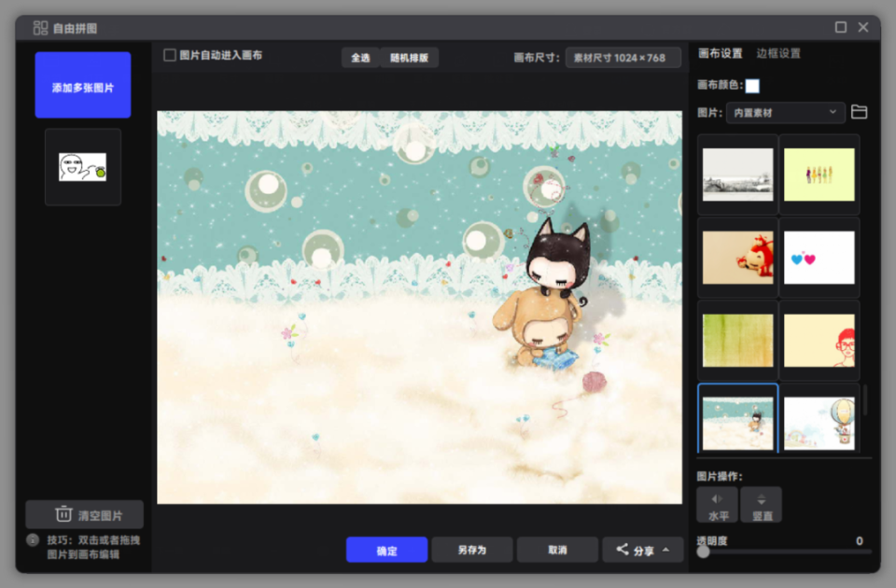Click the 随机排版 button
This screenshot has height=588, width=896.
(x=409, y=58)
